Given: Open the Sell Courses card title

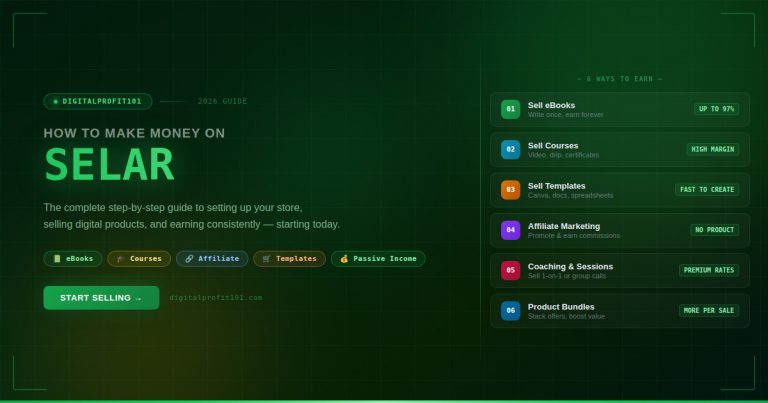Looking at the screenshot, I should (553, 145).
